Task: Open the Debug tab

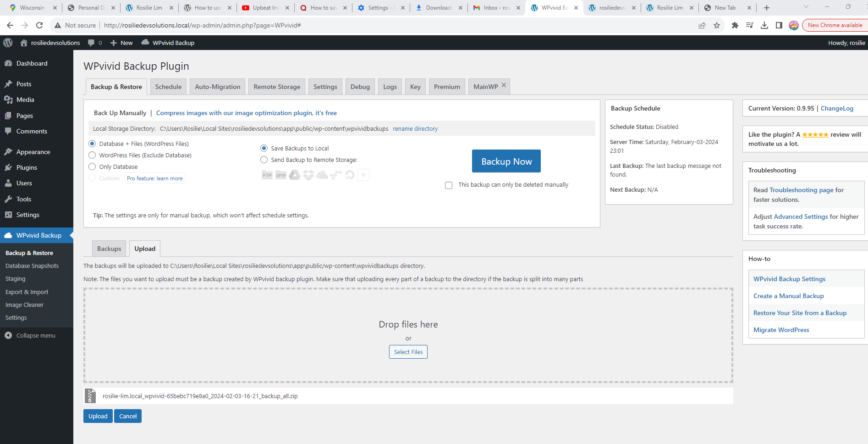Action: pos(360,87)
